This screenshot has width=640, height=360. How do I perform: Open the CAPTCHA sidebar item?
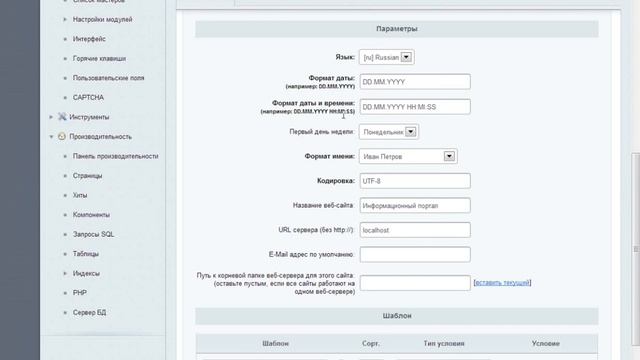pyautogui.click(x=88, y=98)
